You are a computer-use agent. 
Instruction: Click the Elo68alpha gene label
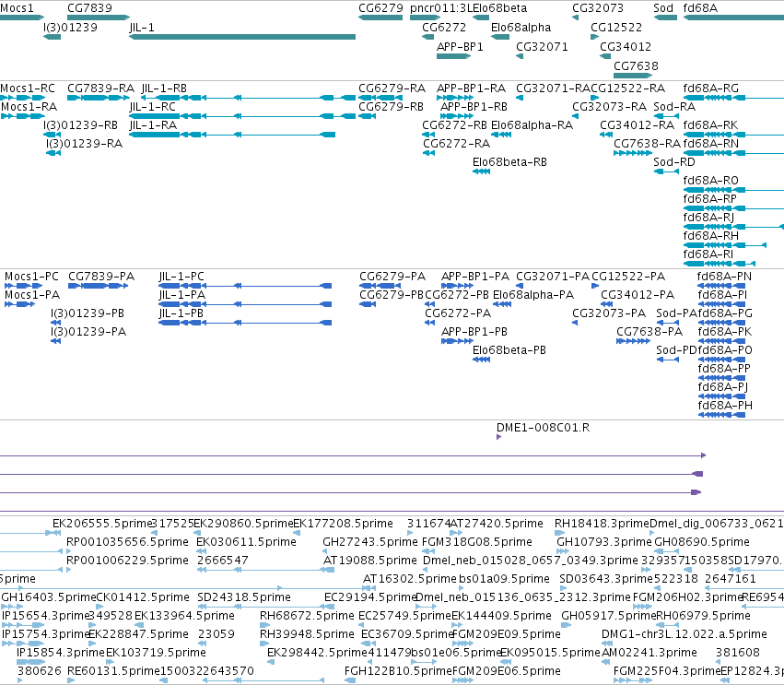click(x=521, y=28)
